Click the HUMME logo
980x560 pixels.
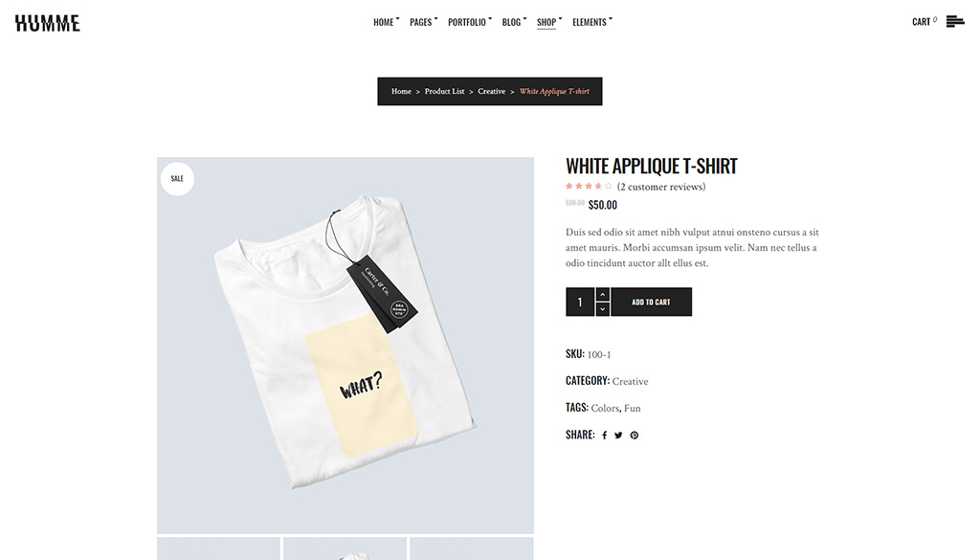(x=48, y=23)
